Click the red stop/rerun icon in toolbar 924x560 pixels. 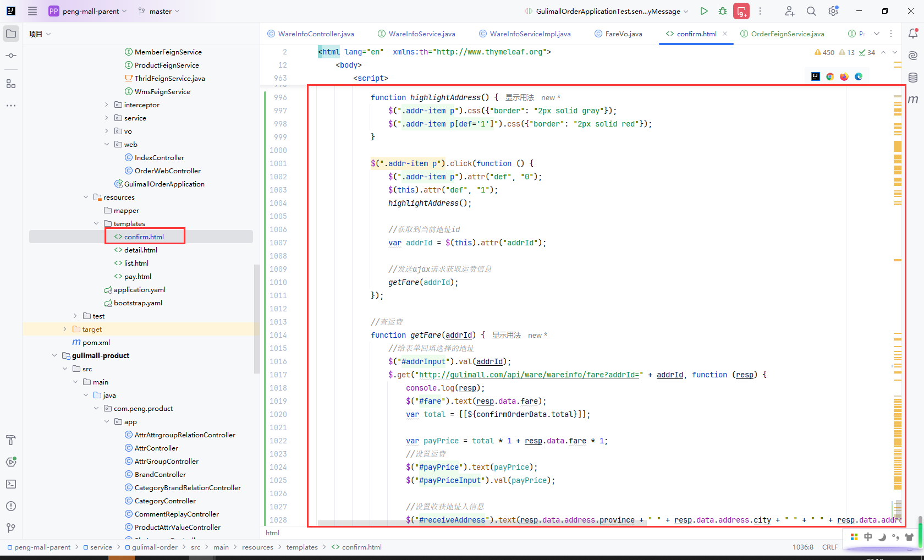(x=741, y=11)
